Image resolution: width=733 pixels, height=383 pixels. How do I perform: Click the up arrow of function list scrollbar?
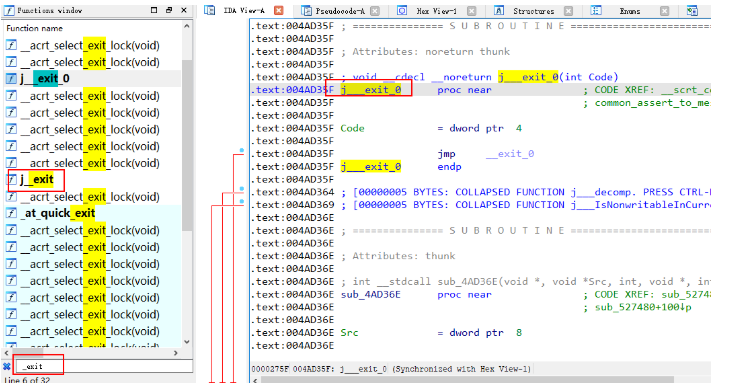click(x=187, y=27)
